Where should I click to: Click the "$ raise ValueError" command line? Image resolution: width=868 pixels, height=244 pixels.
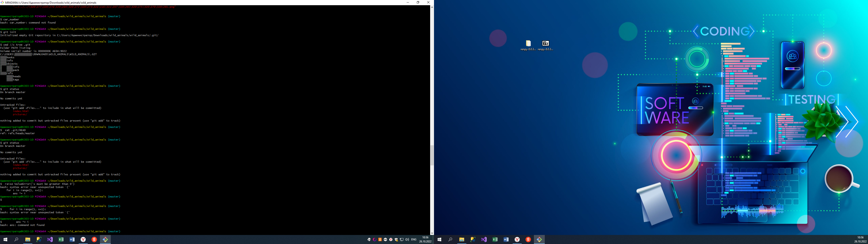(x=37, y=184)
